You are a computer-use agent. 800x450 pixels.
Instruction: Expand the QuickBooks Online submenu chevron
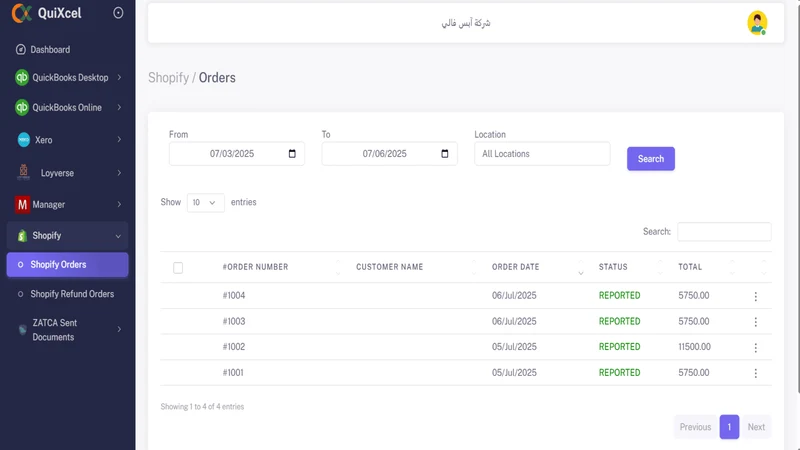[x=119, y=108]
